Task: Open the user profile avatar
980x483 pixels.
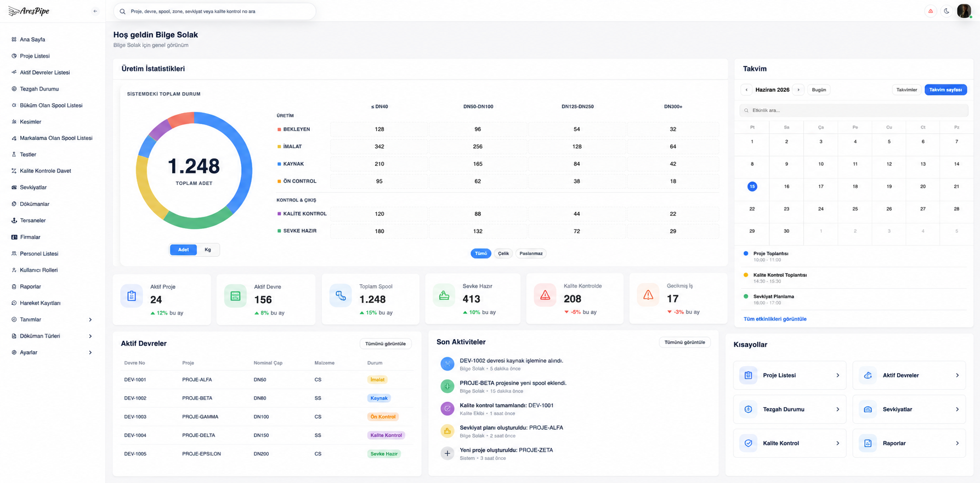Action: 964,11
